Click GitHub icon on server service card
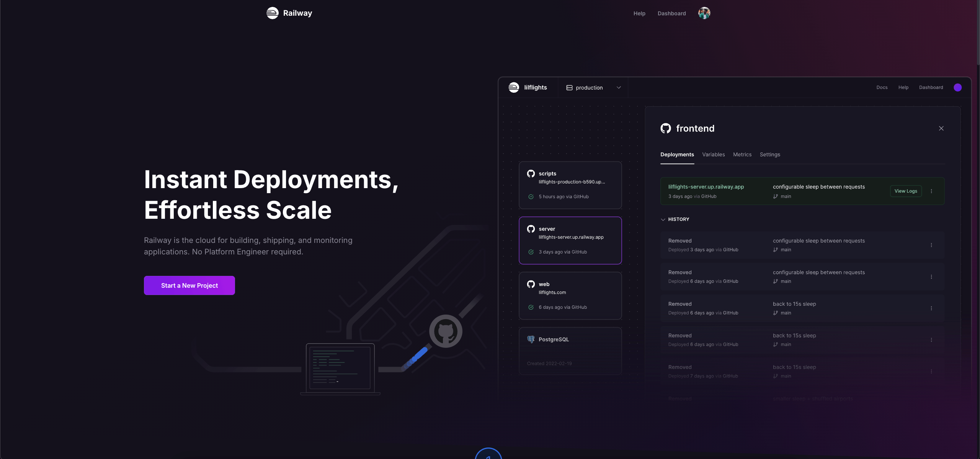Viewport: 980px width, 459px height. point(531,229)
